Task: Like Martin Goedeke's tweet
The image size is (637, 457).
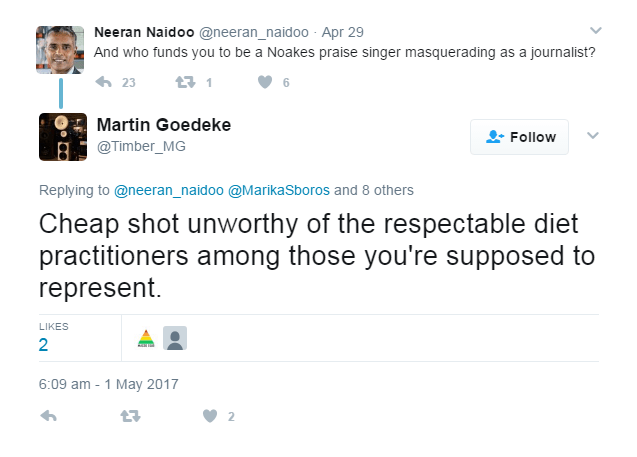Action: pos(209,416)
